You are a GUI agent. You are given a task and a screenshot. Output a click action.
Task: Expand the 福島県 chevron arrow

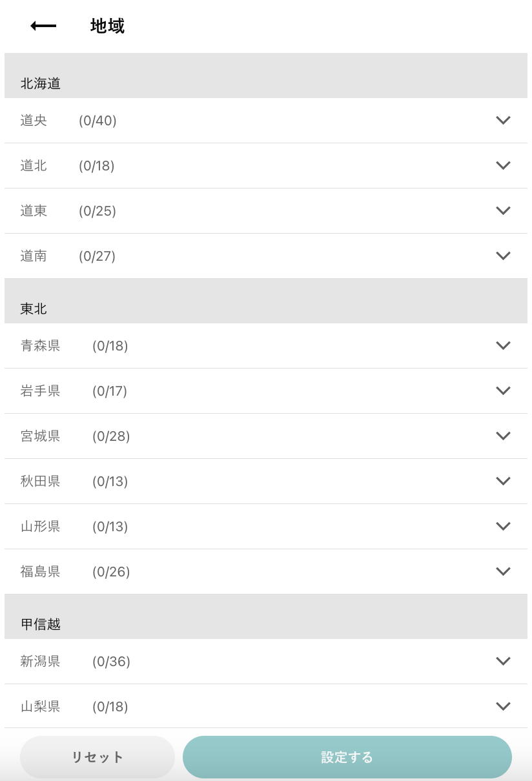(503, 571)
